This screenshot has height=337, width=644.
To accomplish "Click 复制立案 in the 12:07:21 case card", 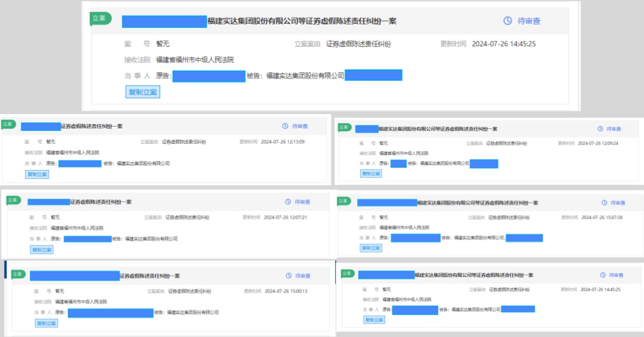I will point(42,249).
